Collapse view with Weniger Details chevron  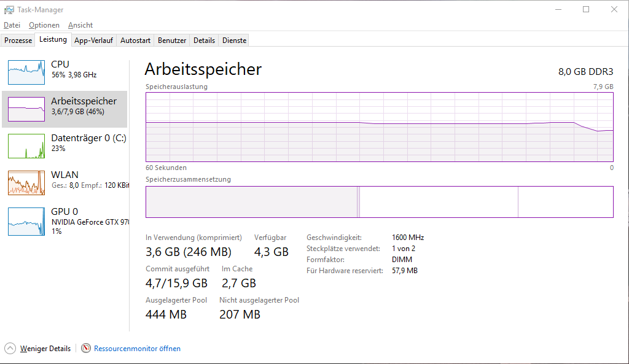pos(10,348)
